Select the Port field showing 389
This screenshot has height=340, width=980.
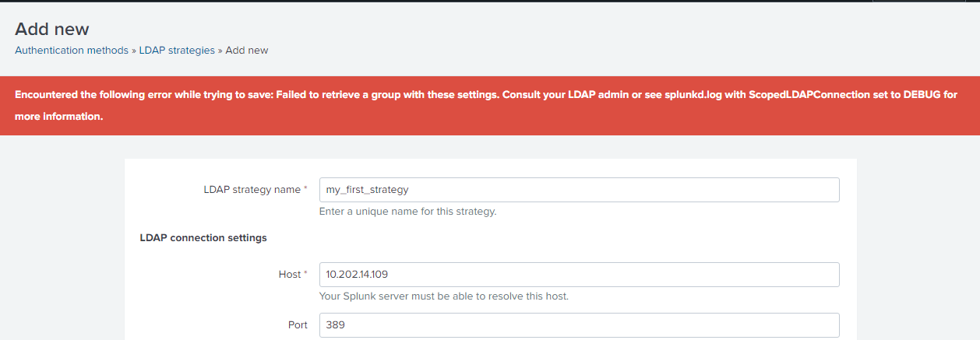(579, 325)
